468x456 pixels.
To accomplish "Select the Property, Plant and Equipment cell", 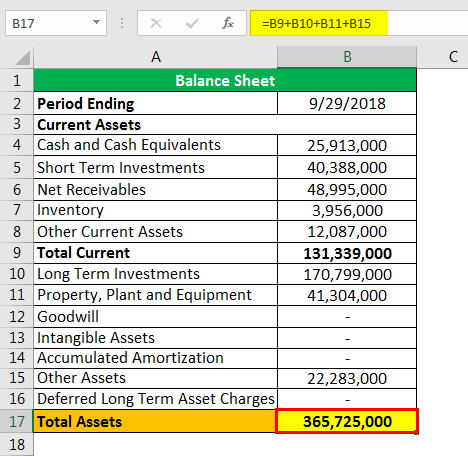I will click(155, 295).
